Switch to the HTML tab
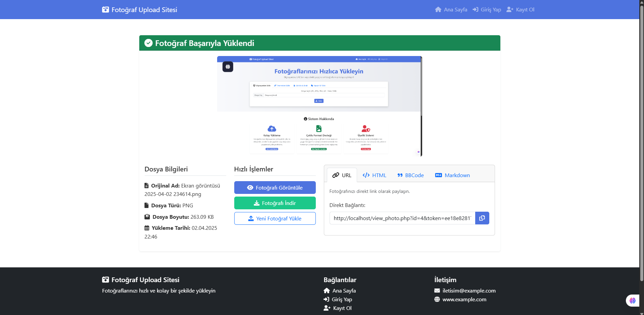Image resolution: width=644 pixels, height=315 pixels. pyautogui.click(x=374, y=175)
